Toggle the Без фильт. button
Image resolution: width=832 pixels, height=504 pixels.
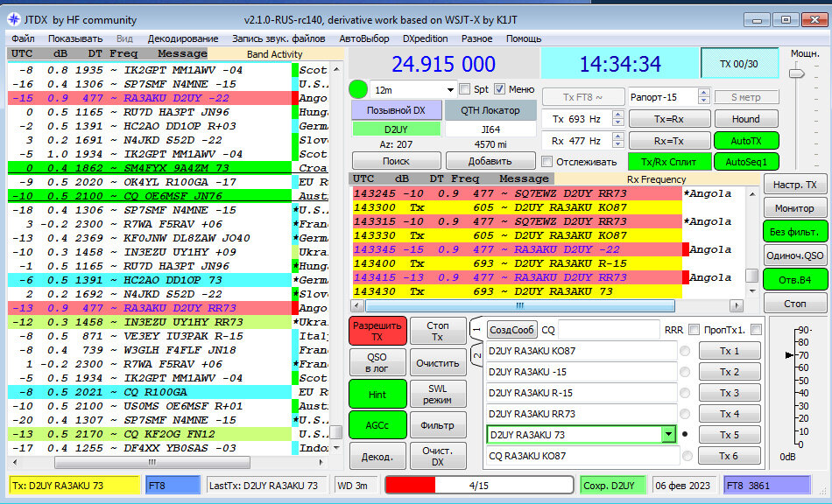coord(795,232)
